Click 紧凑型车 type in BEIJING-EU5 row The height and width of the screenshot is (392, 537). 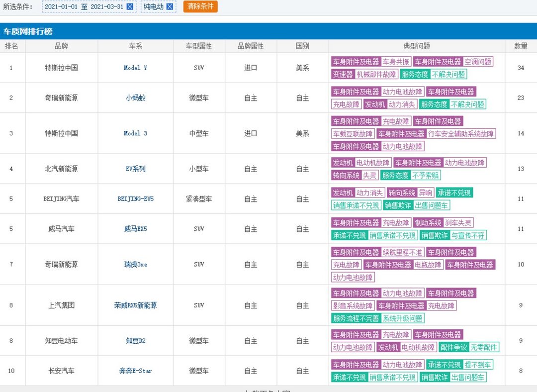pos(198,199)
